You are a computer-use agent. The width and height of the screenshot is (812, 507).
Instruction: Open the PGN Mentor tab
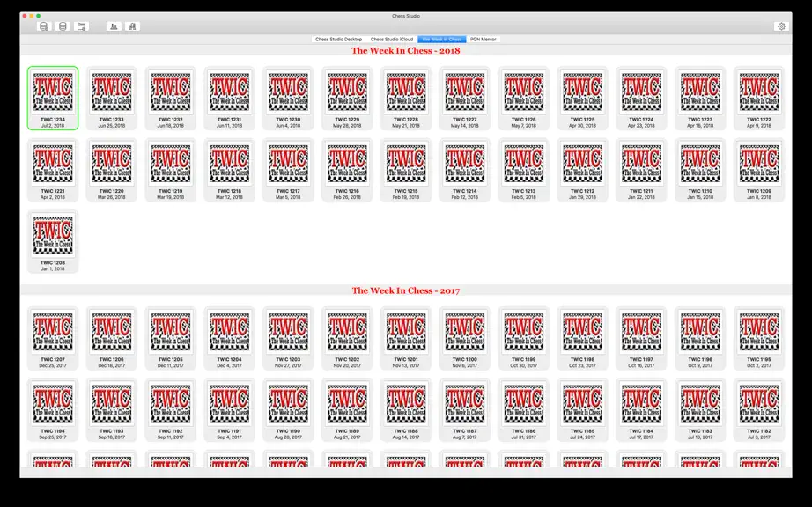(484, 40)
